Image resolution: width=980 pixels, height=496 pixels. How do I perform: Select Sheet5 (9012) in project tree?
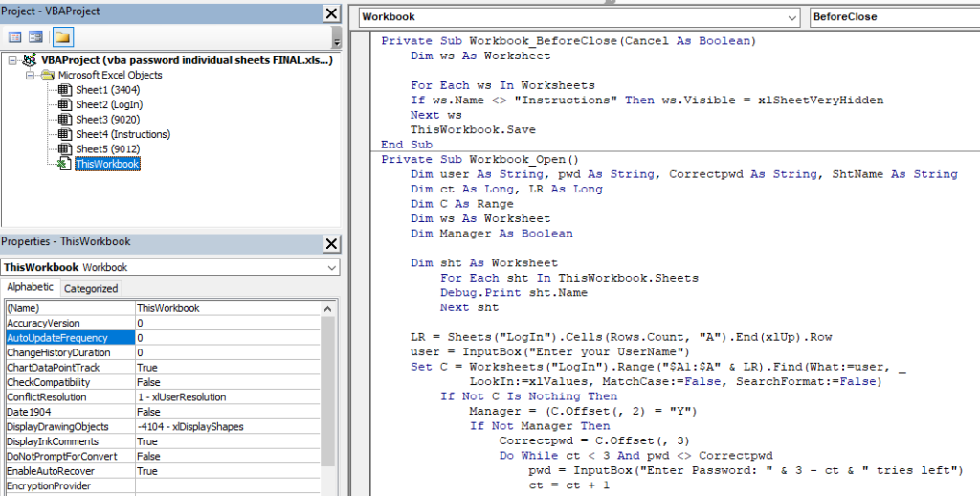click(x=108, y=149)
